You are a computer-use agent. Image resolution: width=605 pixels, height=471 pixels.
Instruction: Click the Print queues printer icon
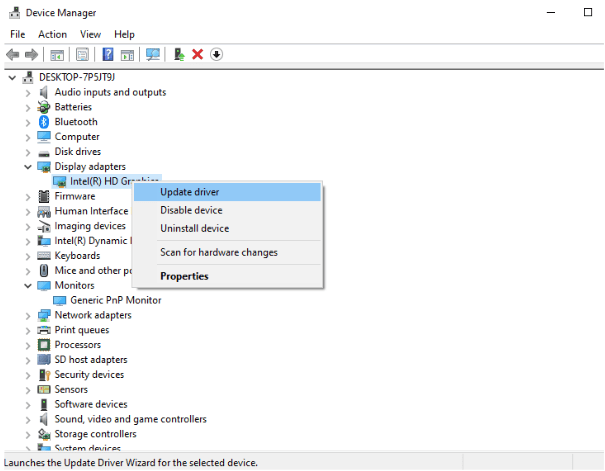44,330
